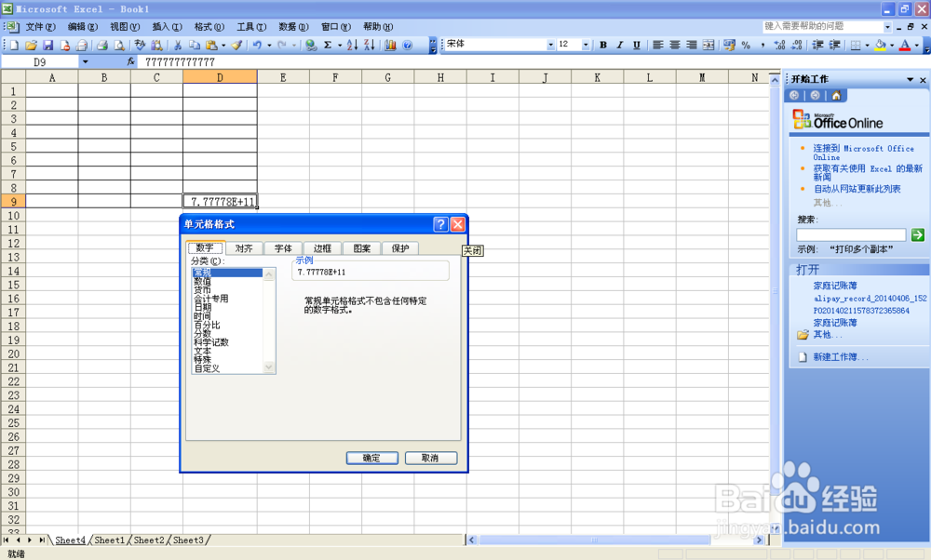Click the AutoSum sigma icon

(327, 45)
